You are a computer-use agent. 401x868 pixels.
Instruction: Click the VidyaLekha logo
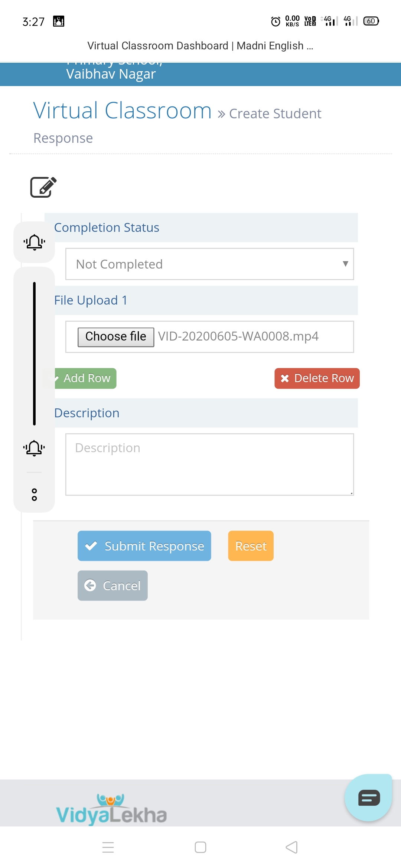(111, 809)
